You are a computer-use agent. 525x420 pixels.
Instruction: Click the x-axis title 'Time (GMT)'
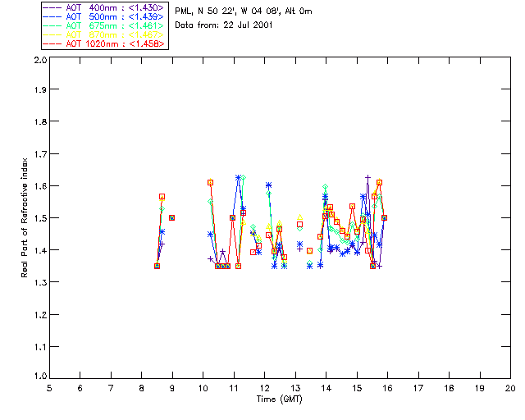[x=279, y=399]
